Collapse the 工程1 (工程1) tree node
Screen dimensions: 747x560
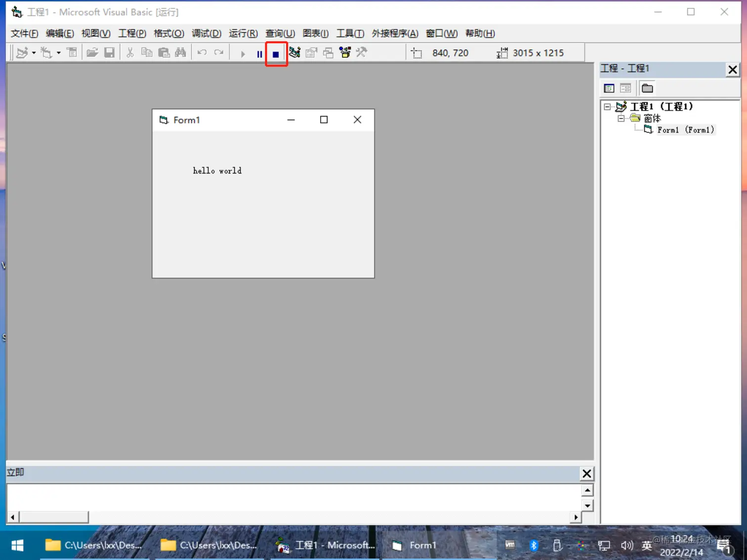(607, 107)
